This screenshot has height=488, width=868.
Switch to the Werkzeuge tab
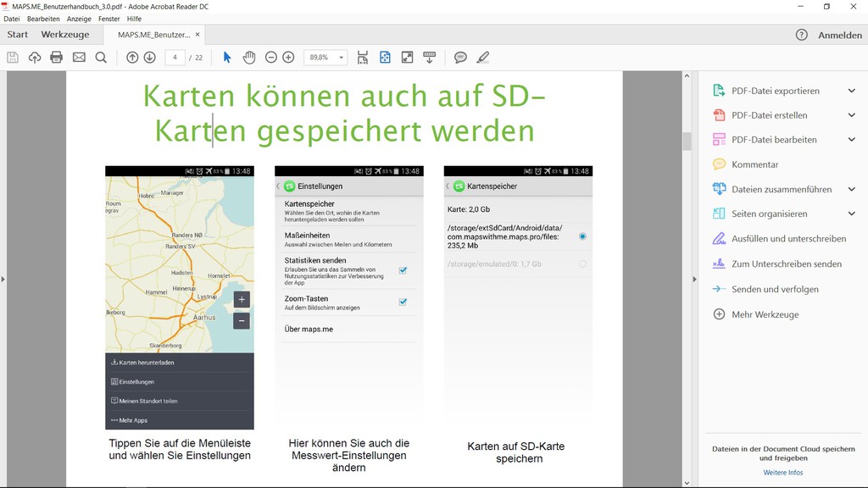coord(64,34)
